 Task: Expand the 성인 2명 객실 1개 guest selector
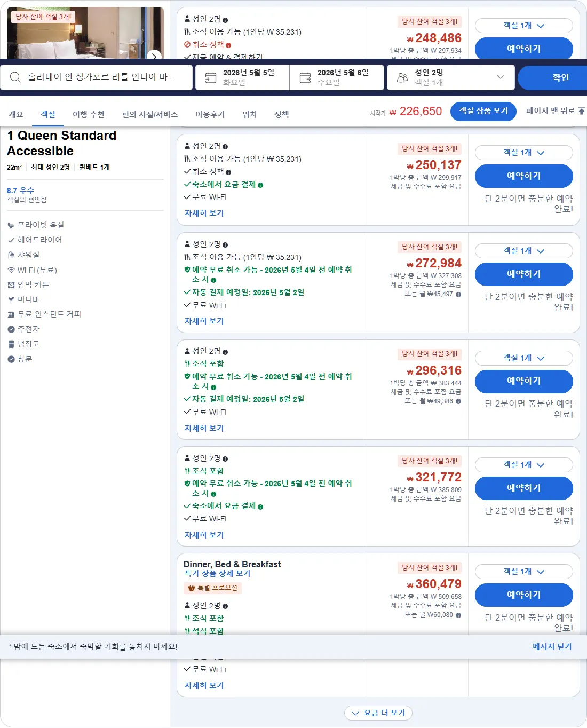click(451, 77)
